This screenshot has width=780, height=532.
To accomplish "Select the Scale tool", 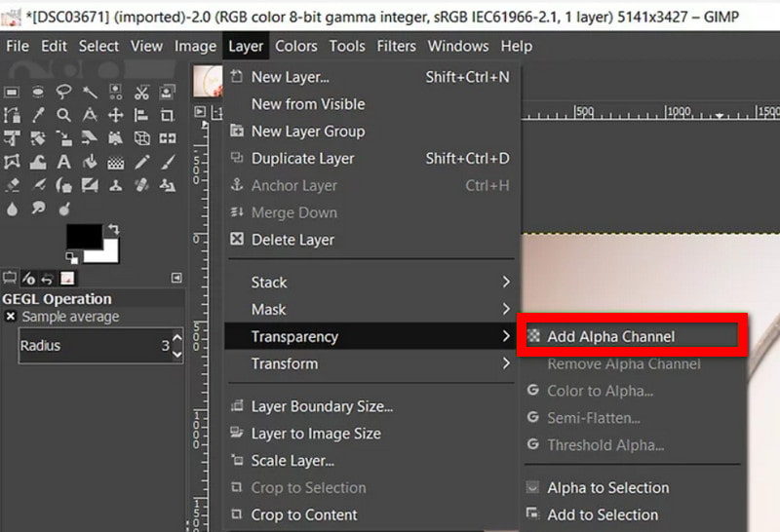I will point(63,138).
